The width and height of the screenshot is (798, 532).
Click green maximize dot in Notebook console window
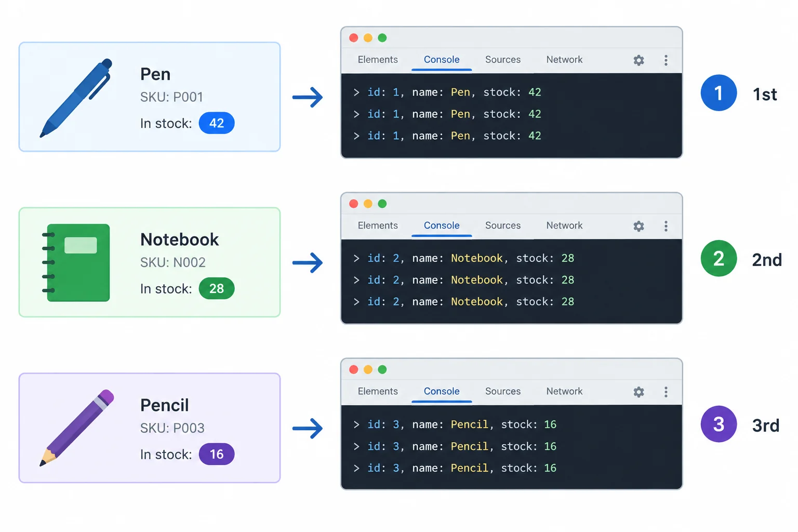[382, 204]
